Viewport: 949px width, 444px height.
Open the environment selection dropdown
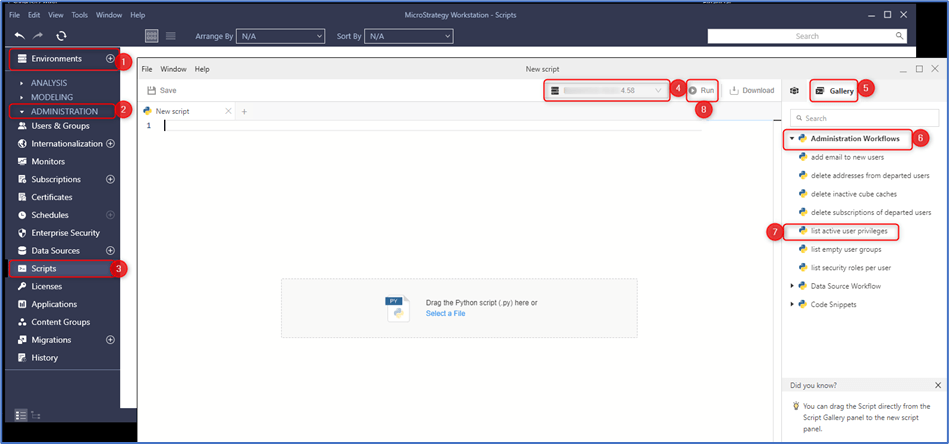click(x=607, y=91)
